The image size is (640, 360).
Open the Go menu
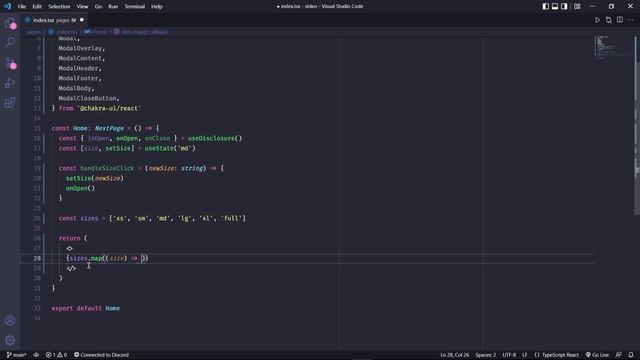(98, 6)
